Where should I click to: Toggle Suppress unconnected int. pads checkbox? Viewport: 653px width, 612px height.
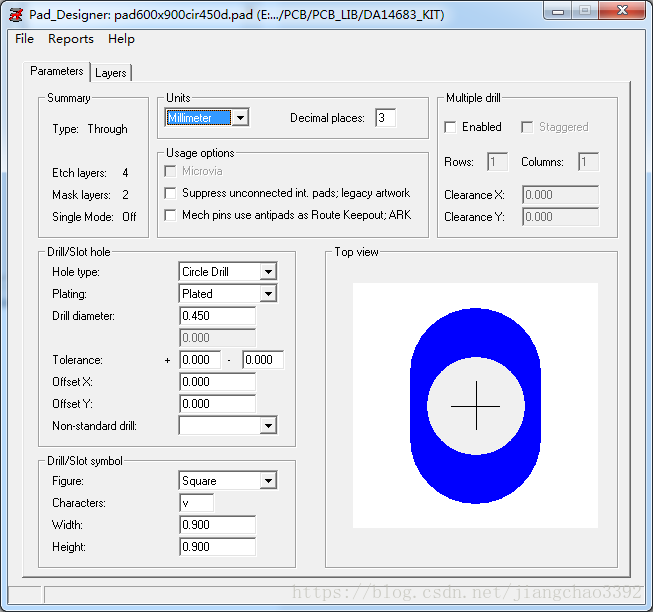point(172,193)
